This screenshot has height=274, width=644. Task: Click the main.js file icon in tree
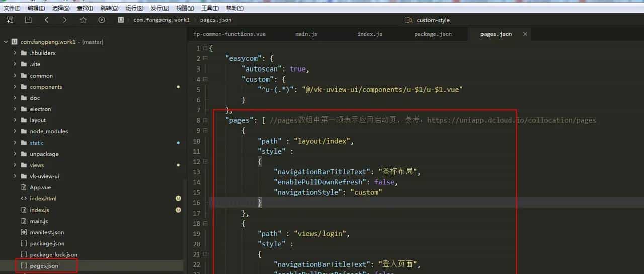[x=24, y=221]
